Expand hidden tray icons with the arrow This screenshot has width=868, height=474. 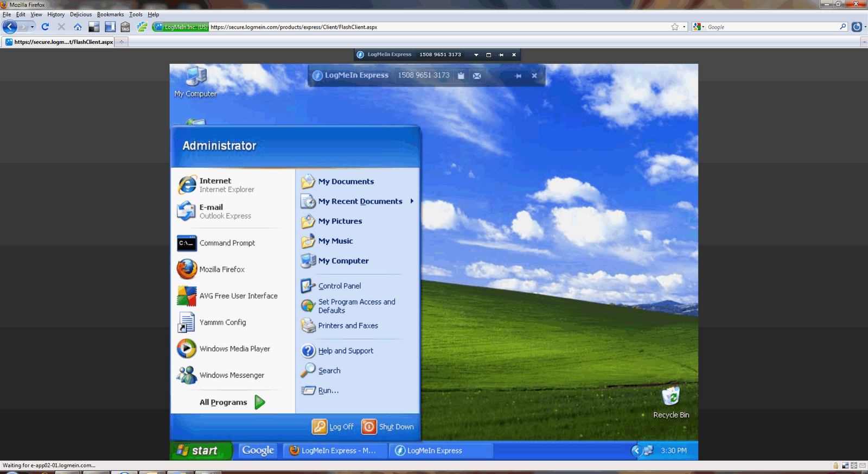point(636,451)
